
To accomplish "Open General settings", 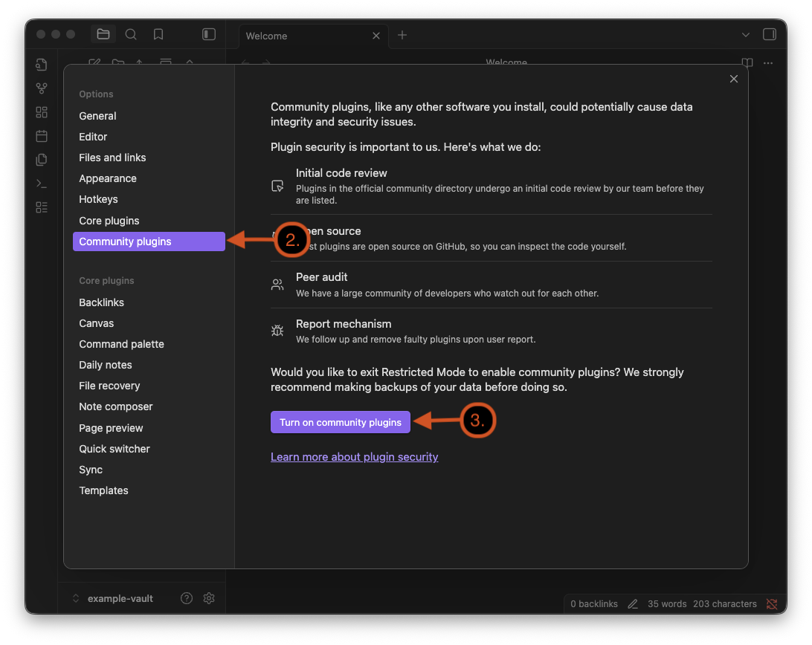I will coord(149,116).
